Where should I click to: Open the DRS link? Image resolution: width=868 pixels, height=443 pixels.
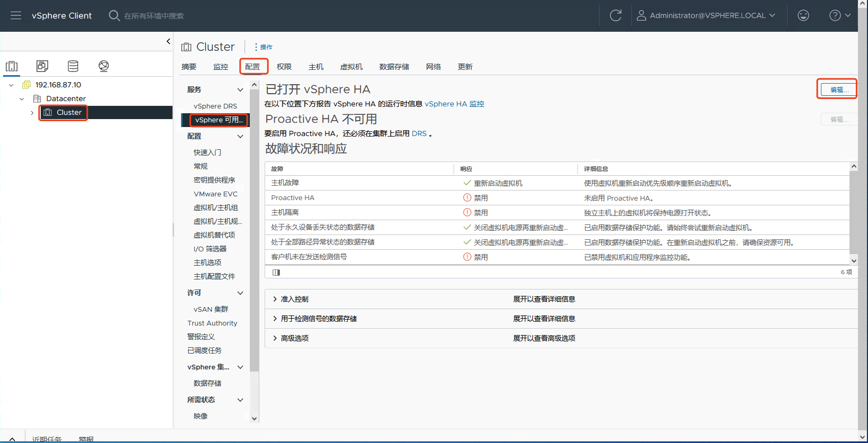(419, 133)
